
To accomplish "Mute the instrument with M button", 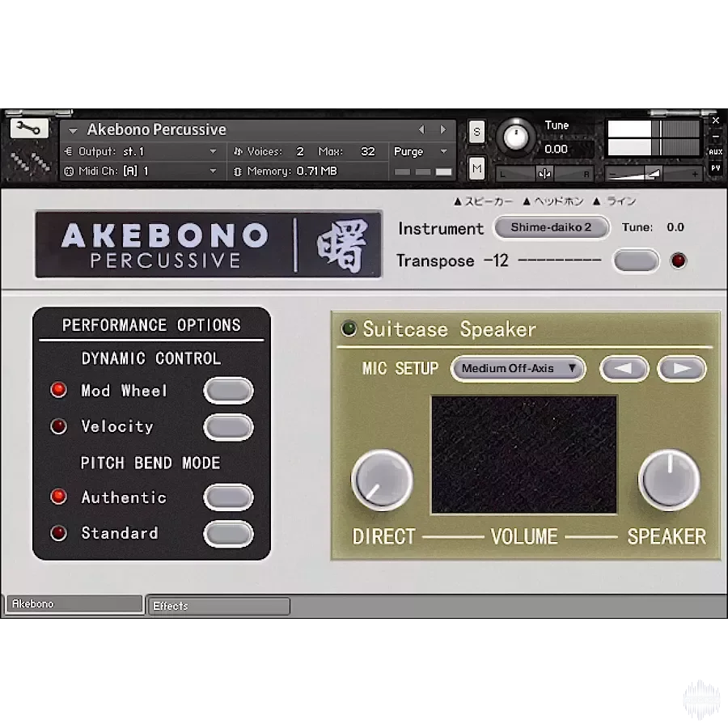I will 476,168.
